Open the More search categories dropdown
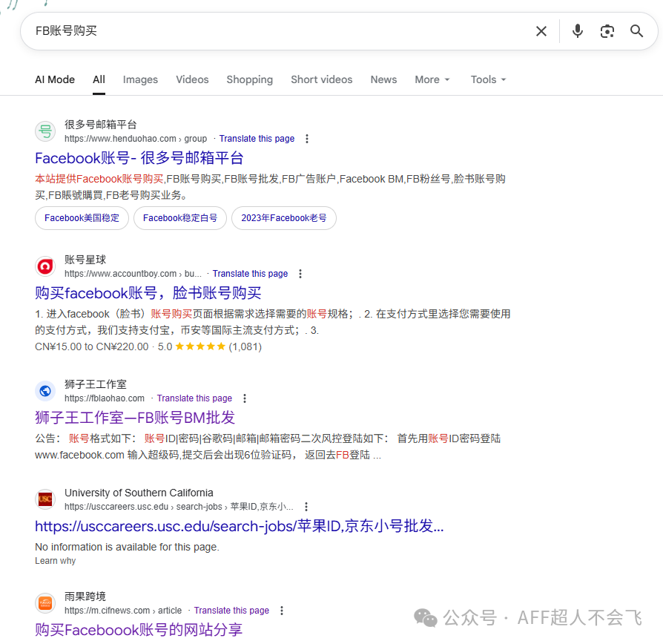The image size is (663, 644). (x=432, y=79)
